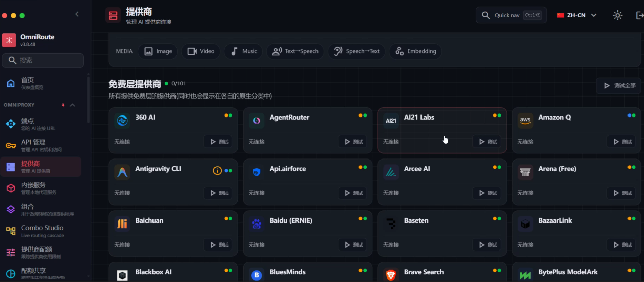644x282 pixels.
Task: Click the BytePlus ModelArk icon
Action: 525,275
